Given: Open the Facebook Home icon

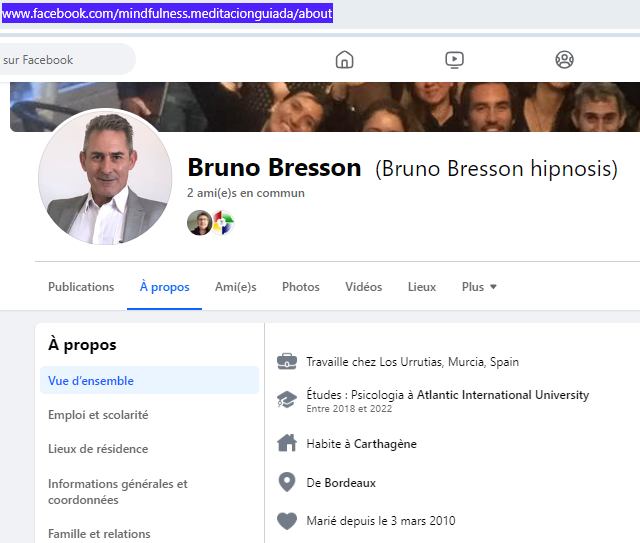Looking at the screenshot, I should click(344, 60).
